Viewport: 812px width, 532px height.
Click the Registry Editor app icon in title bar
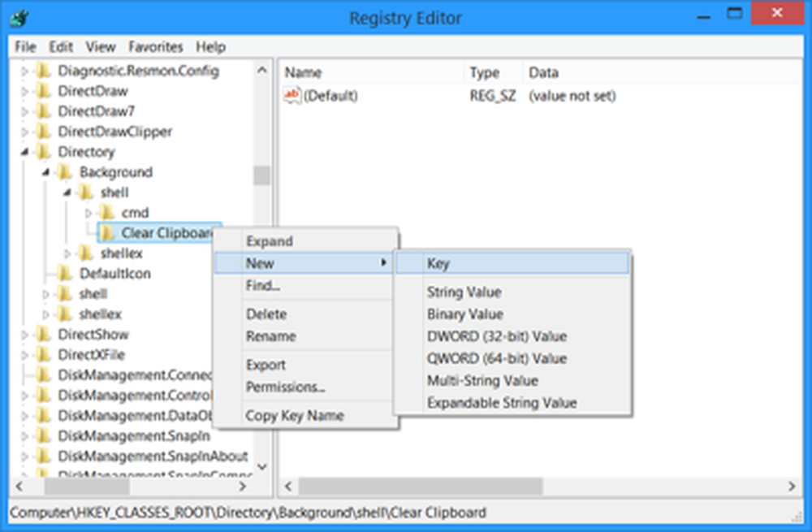coord(19,17)
